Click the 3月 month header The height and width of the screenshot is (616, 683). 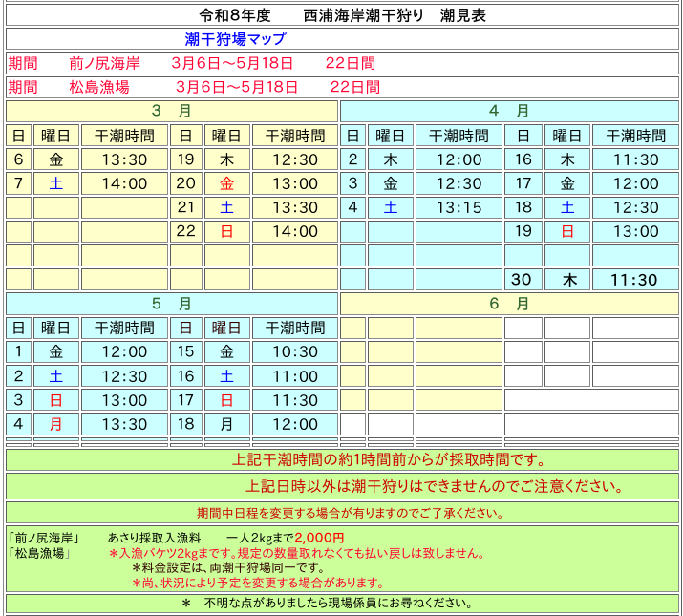point(172,111)
